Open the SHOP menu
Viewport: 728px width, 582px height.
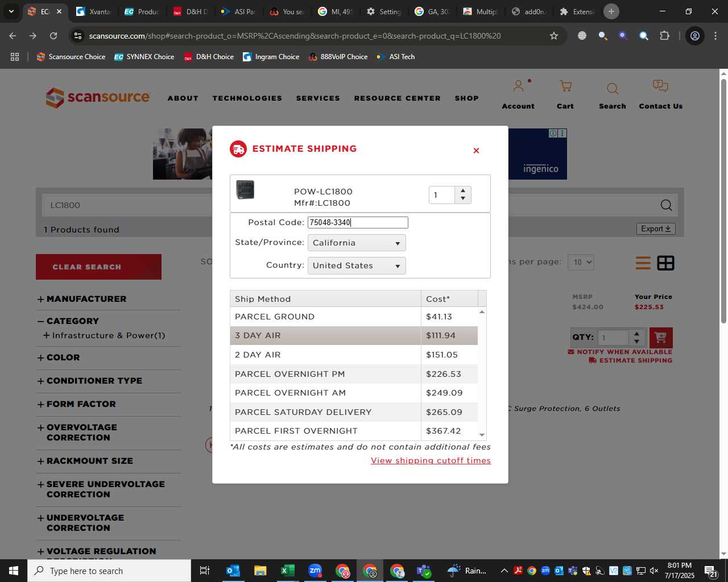466,98
